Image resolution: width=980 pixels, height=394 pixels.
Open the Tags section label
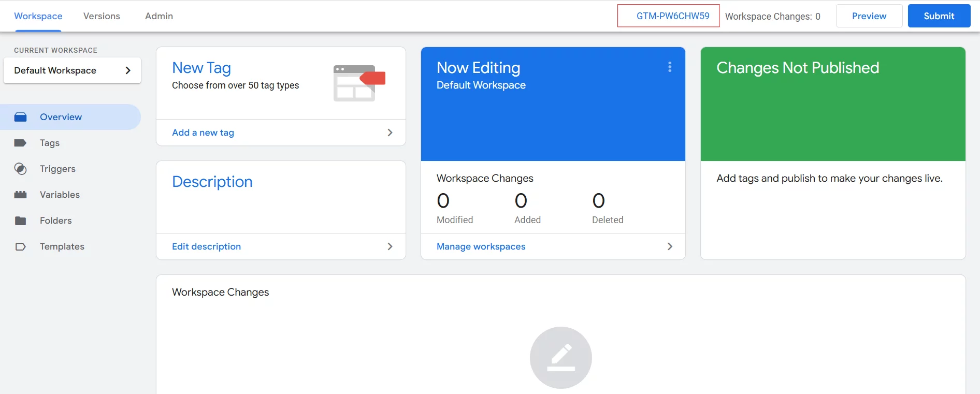pos(50,143)
